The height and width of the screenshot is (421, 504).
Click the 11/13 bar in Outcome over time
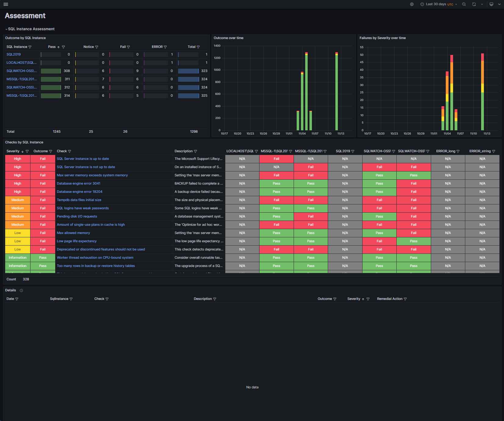[337, 91]
